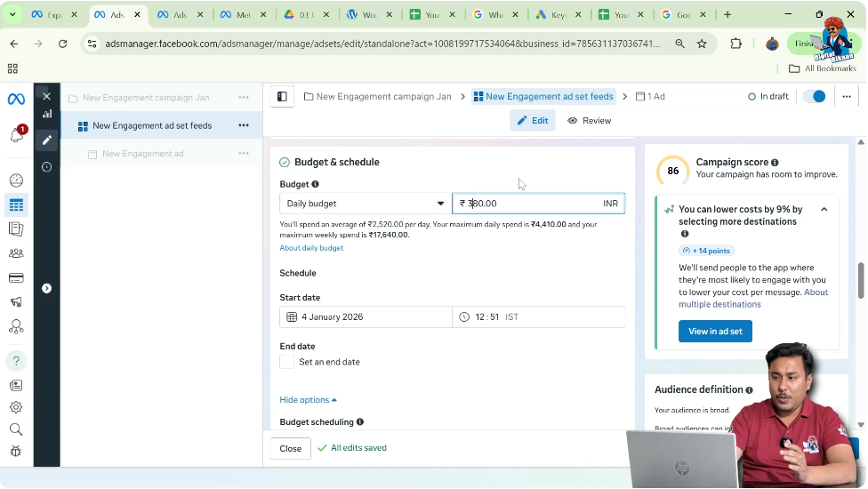Open advertising megaphone icon
The height and width of the screenshot is (489, 868).
[16, 302]
